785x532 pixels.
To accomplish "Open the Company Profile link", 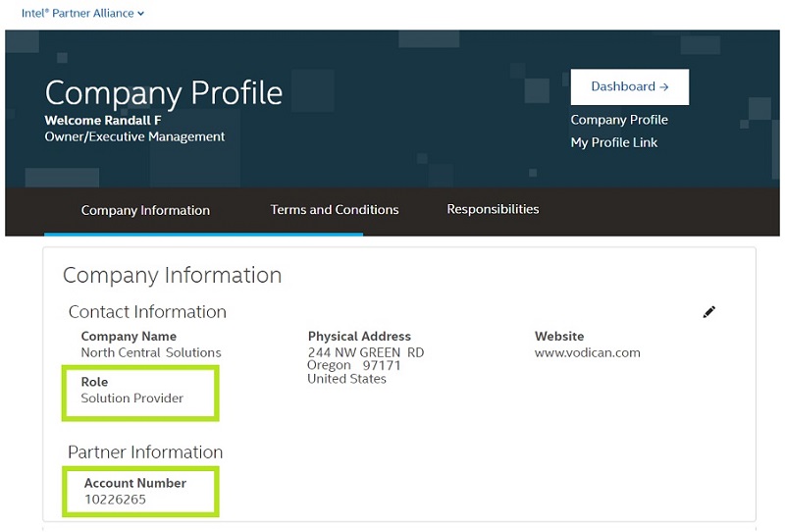I will click(619, 120).
